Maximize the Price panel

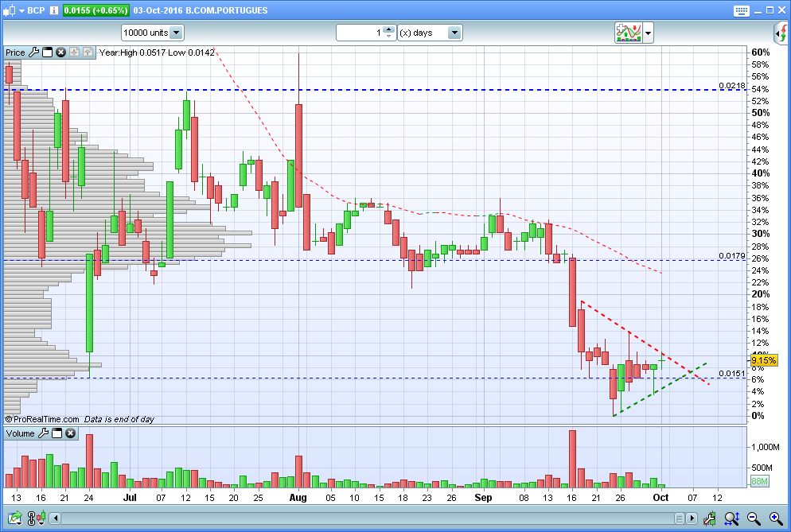[48, 52]
